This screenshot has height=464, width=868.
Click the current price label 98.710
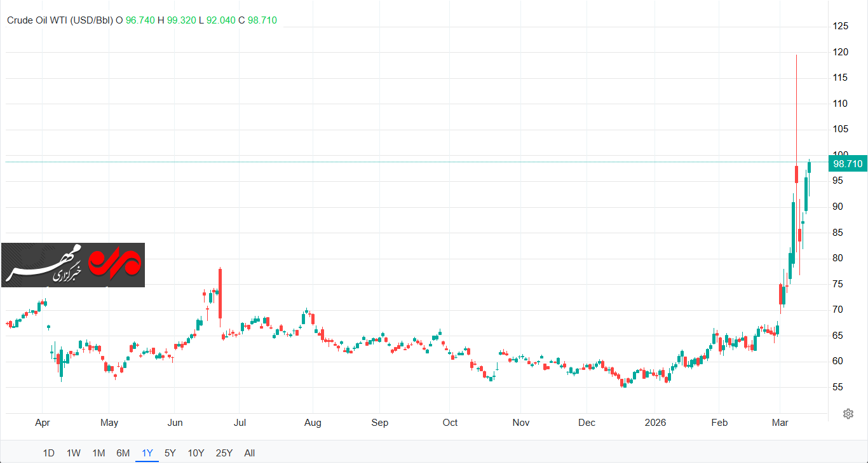tap(848, 164)
